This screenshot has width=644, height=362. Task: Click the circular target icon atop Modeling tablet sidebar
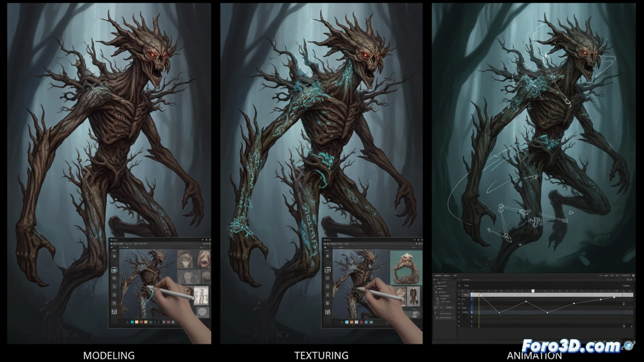(114, 256)
